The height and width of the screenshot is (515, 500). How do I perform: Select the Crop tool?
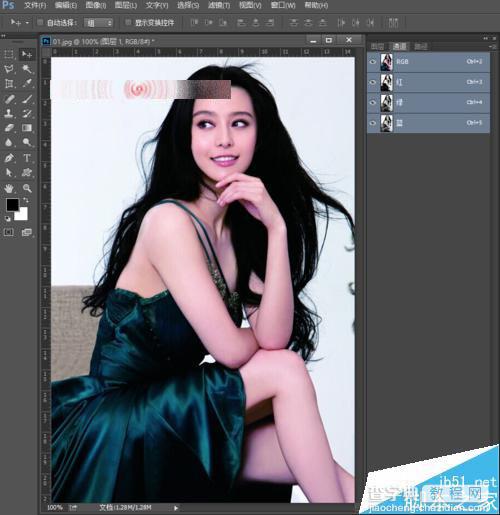[x=9, y=84]
